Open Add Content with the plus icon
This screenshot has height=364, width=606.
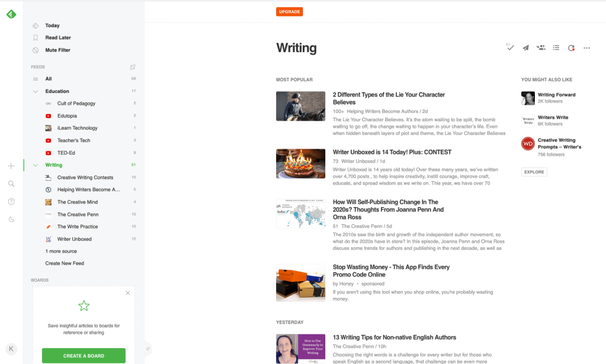[11, 166]
